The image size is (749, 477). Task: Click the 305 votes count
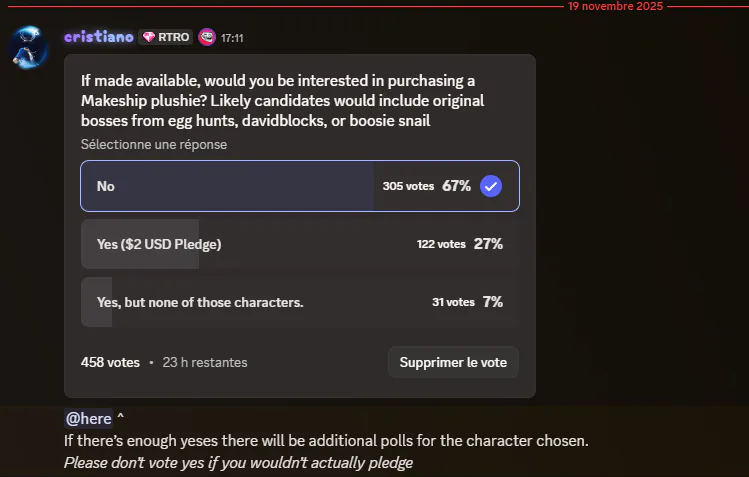point(408,186)
